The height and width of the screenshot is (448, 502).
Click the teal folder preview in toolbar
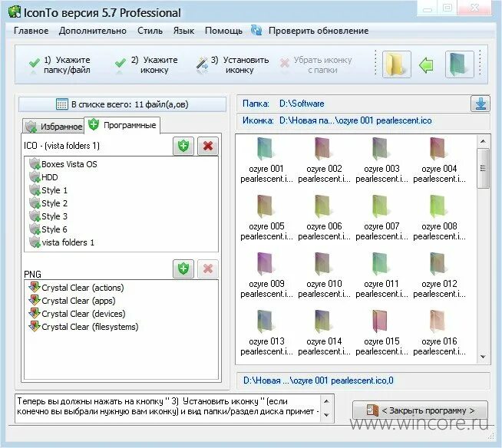(x=460, y=64)
